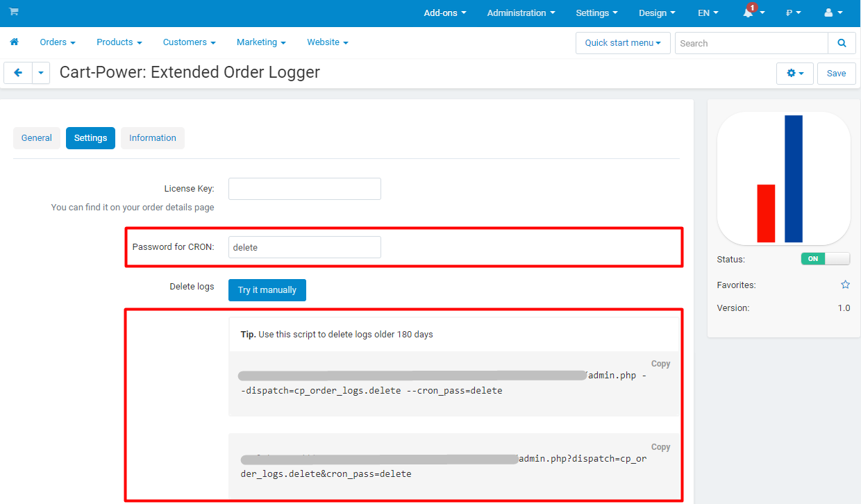This screenshot has width=861, height=504.
Task: Focus the License Key input field
Action: pos(305,189)
